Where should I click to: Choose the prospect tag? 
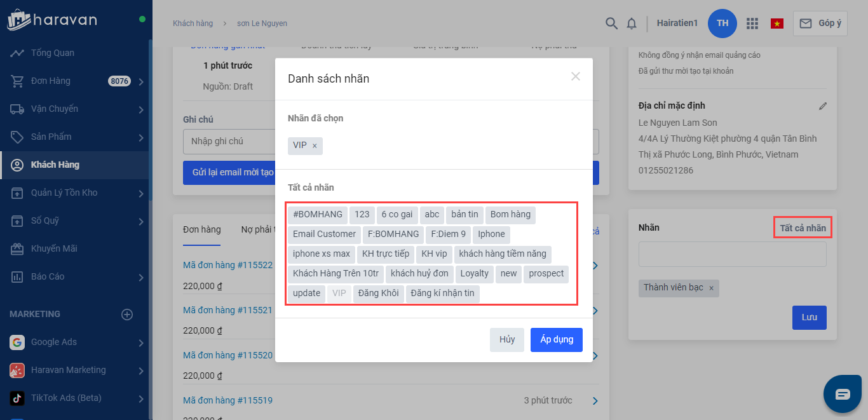[546, 274]
